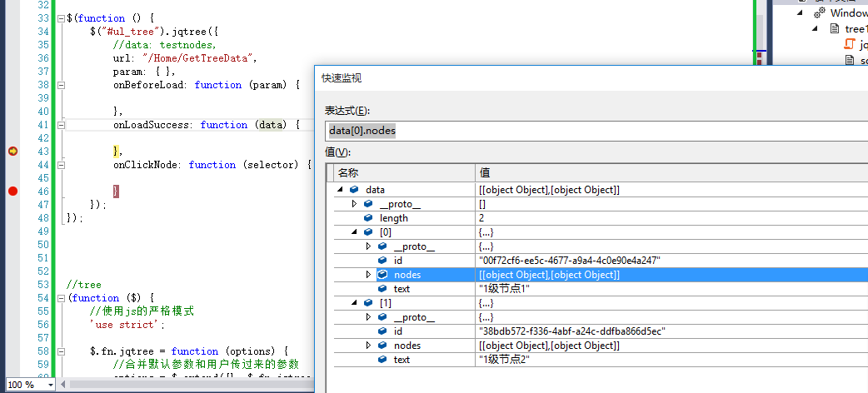
Task: Expand __proto__ under the [1] element
Action: pyautogui.click(x=369, y=317)
